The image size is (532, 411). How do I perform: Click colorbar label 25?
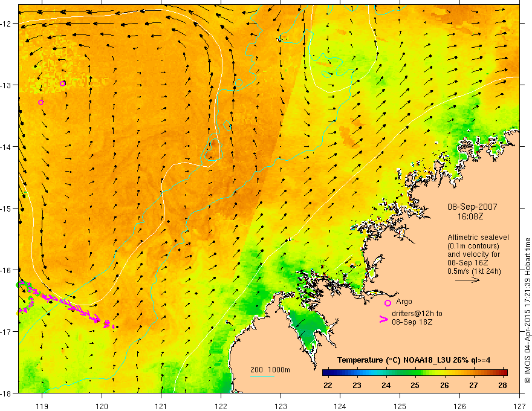tap(415, 385)
